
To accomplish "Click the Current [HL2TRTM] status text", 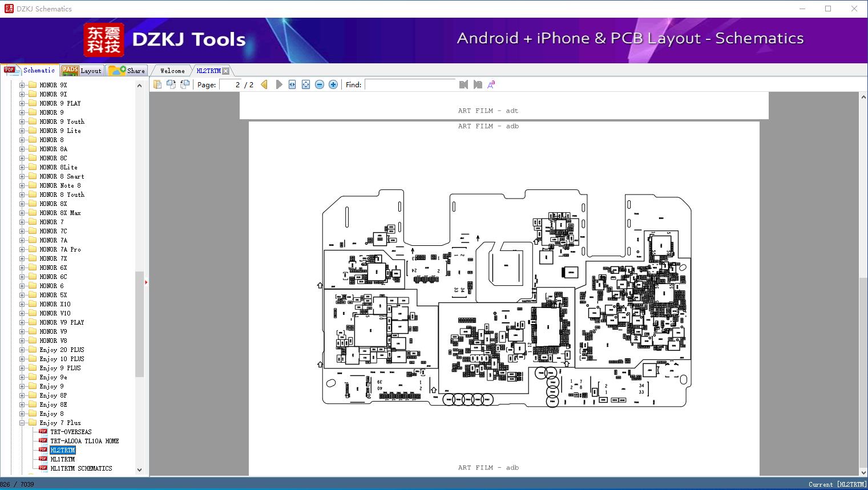I will point(837,484).
